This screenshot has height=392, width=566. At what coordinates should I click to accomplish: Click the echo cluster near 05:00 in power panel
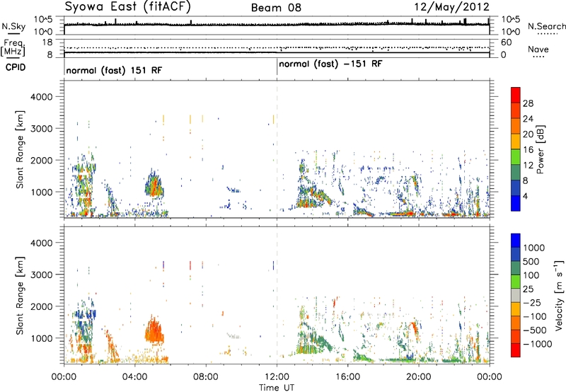pyautogui.click(x=154, y=183)
